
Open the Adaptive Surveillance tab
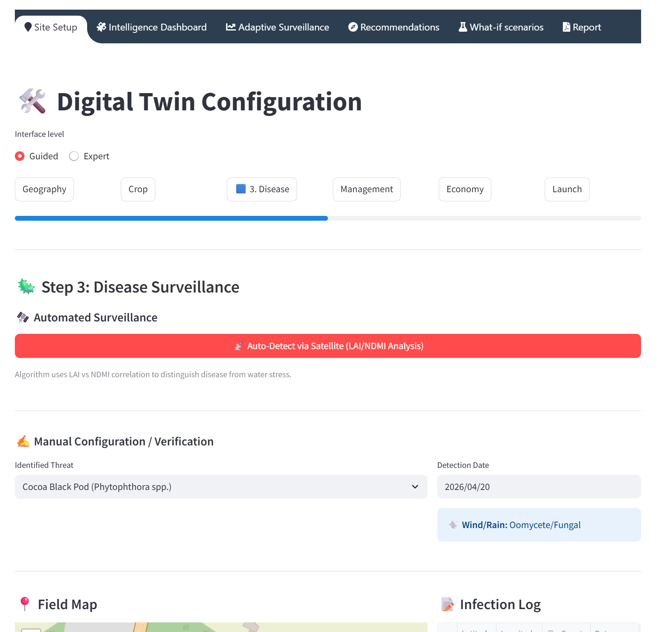click(x=277, y=27)
